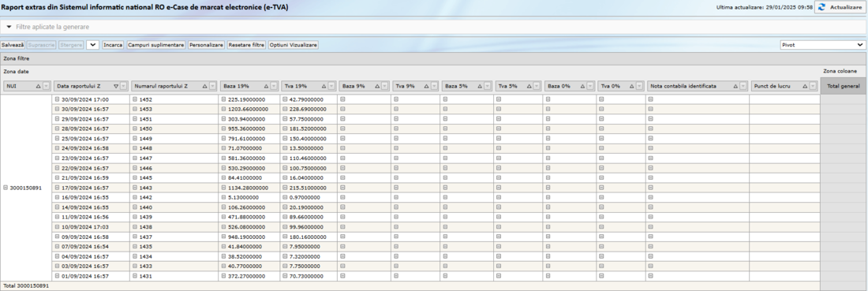
Task: Sort Baza 5% using its triangle icon
Action: (479, 86)
